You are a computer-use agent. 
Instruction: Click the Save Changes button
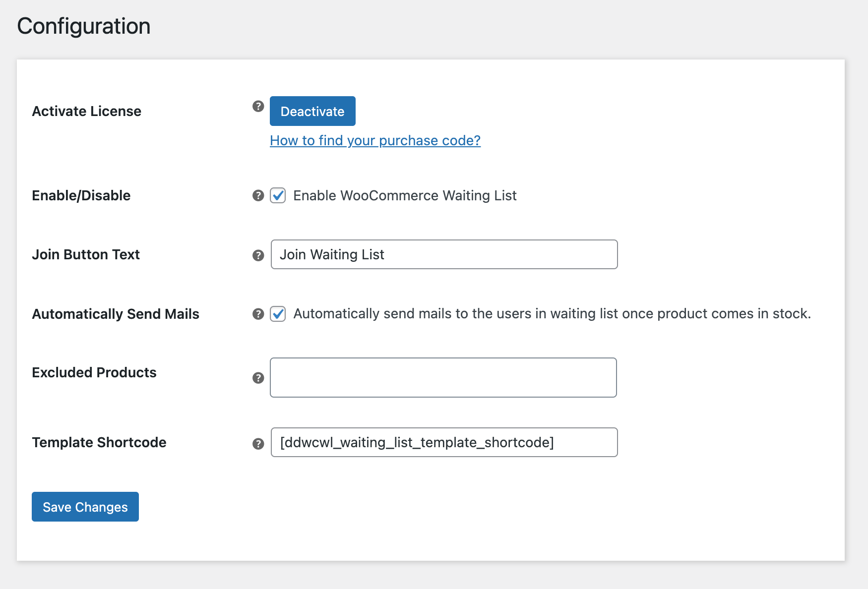85,507
